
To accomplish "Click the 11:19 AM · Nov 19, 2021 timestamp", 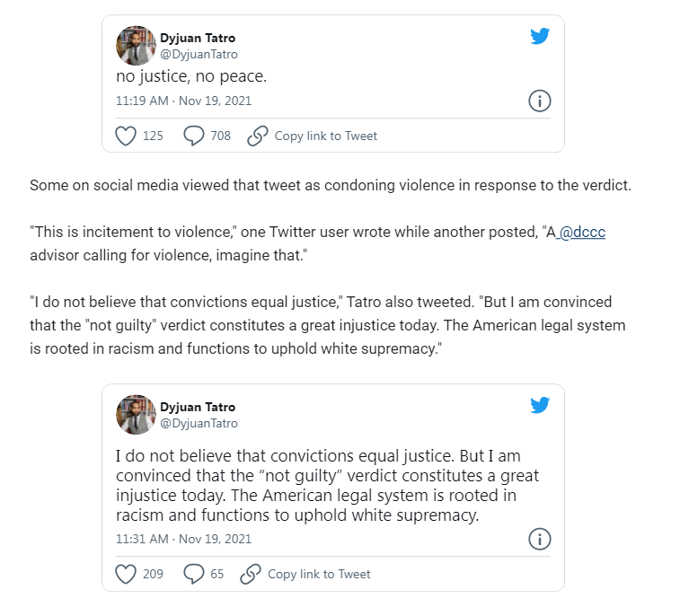I will [x=183, y=101].
